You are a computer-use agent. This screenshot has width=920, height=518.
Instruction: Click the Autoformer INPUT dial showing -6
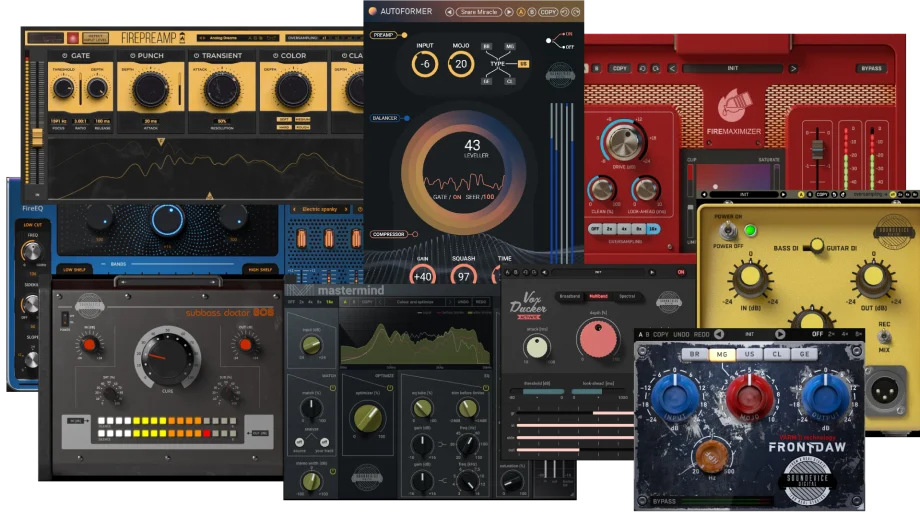click(x=424, y=64)
